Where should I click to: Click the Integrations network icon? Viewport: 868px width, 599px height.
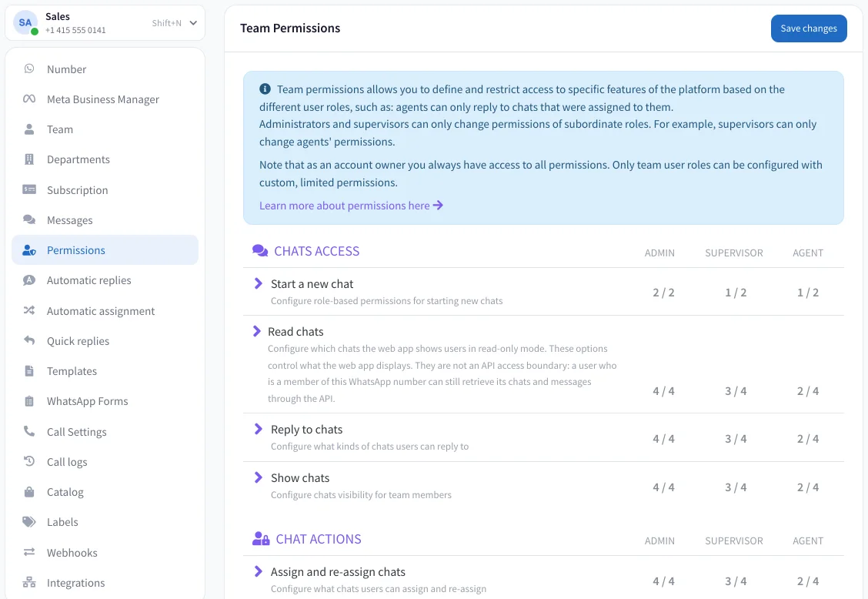(x=28, y=582)
